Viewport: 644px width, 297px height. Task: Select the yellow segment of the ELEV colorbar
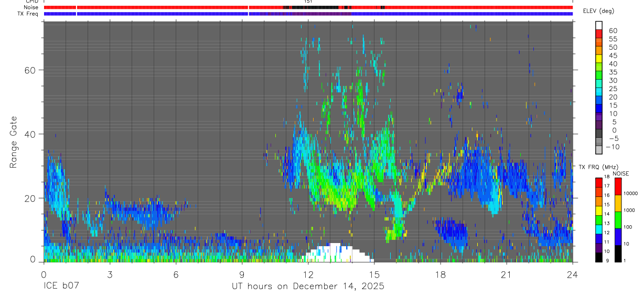599,59
